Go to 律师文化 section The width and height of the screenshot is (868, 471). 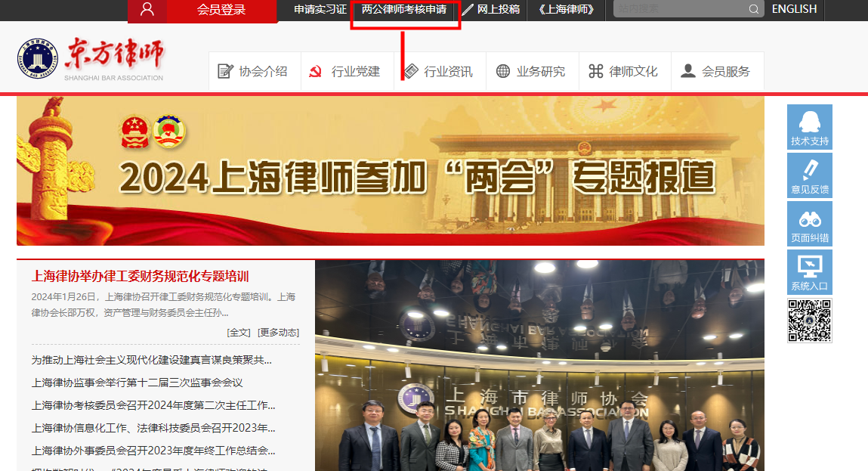point(625,71)
